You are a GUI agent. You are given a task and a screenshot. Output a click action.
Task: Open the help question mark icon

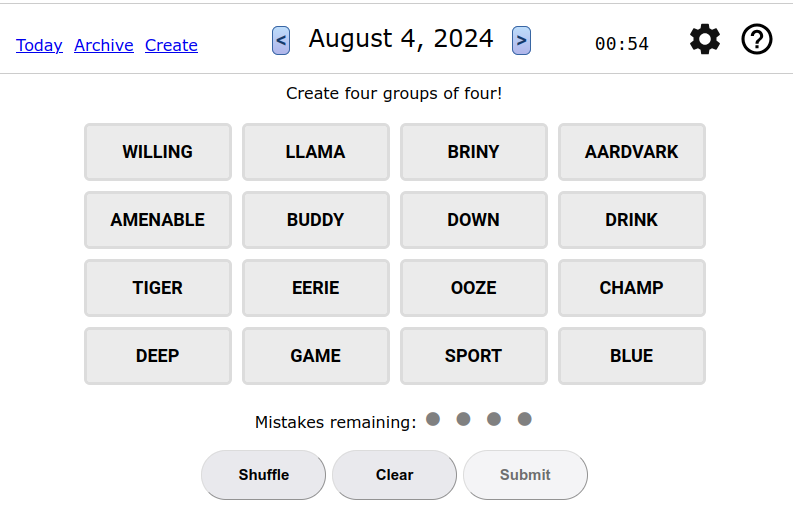[756, 40]
